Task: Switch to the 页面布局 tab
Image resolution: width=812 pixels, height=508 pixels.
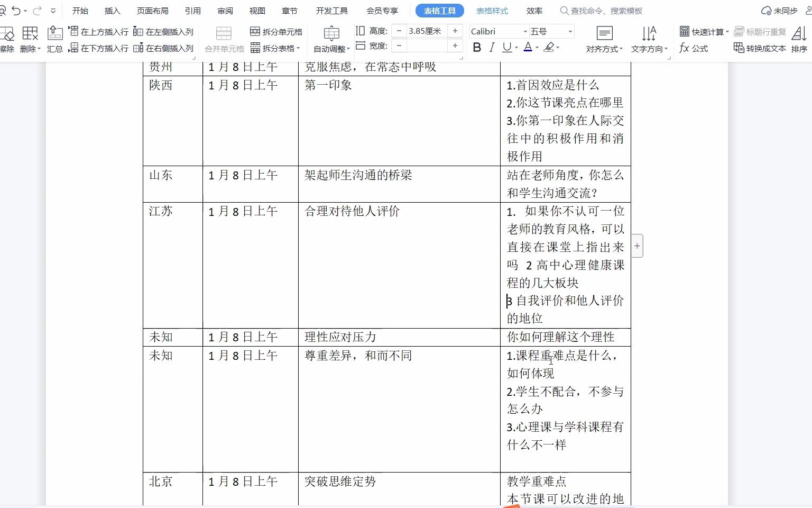Action: coord(152,11)
